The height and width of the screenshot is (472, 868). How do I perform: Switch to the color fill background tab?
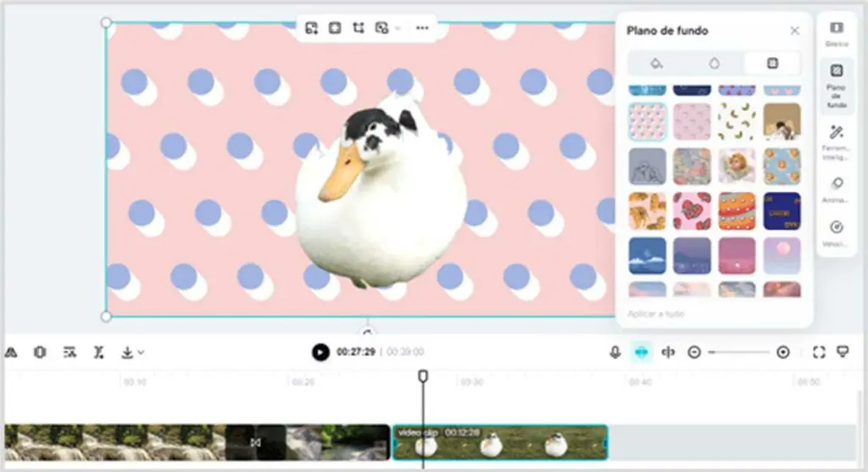point(655,64)
